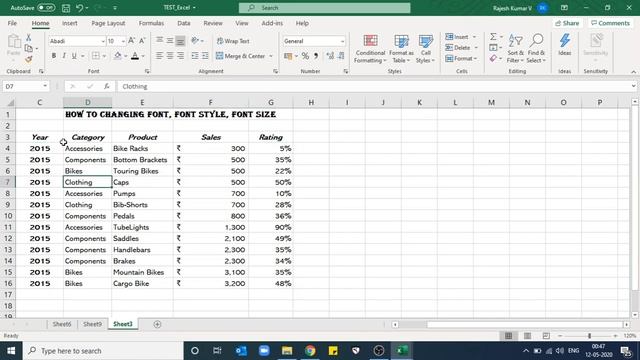Screen dimensions: 640x360
Task: Toggle Bold formatting
Action: click(x=53, y=56)
